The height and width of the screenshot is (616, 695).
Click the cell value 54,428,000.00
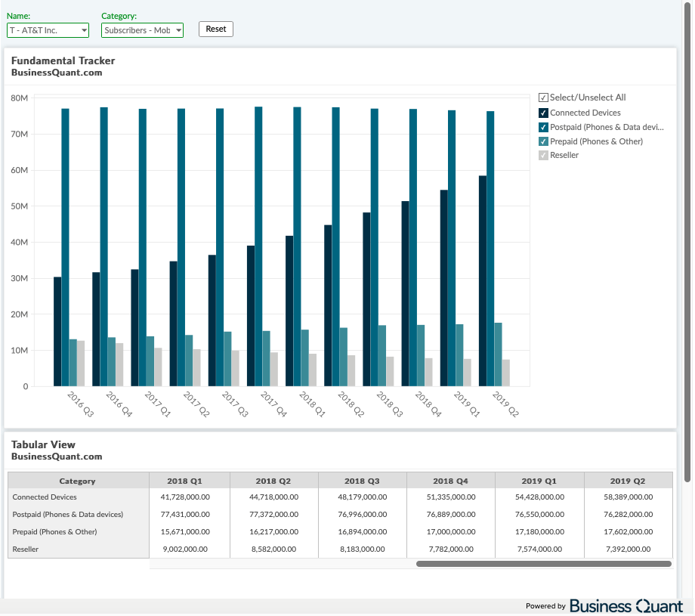(539, 497)
